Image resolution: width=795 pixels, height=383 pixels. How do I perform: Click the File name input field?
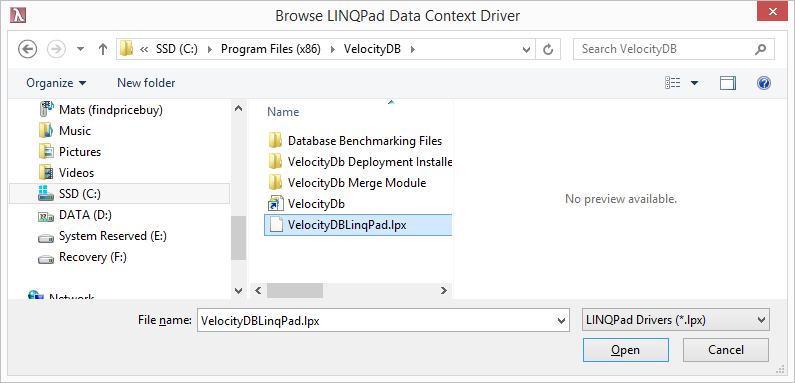(x=383, y=321)
